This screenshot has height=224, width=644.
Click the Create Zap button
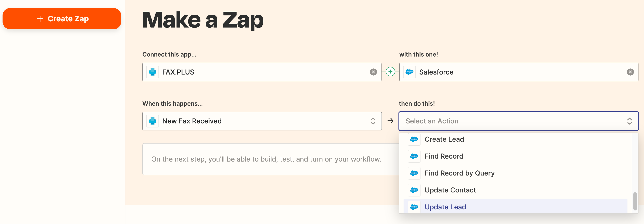point(62,19)
